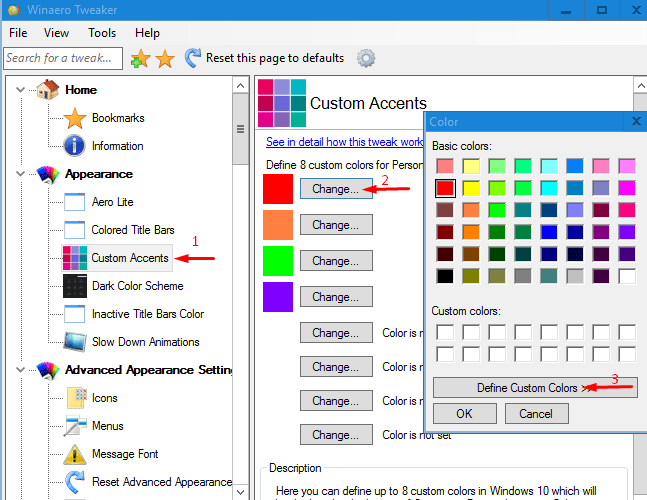Click the Appearance color fan icon
This screenshot has height=500, width=647.
(48, 174)
